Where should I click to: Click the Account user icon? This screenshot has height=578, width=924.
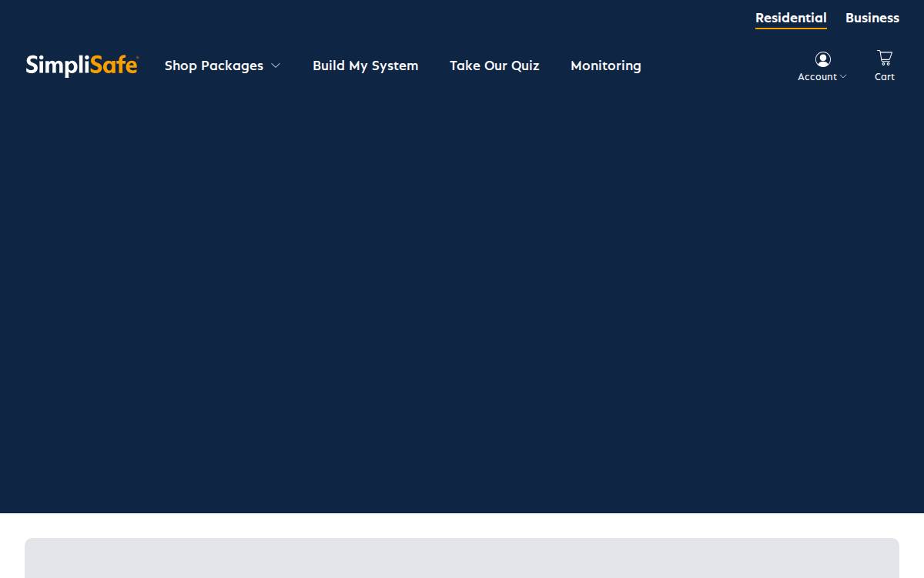coord(823,59)
